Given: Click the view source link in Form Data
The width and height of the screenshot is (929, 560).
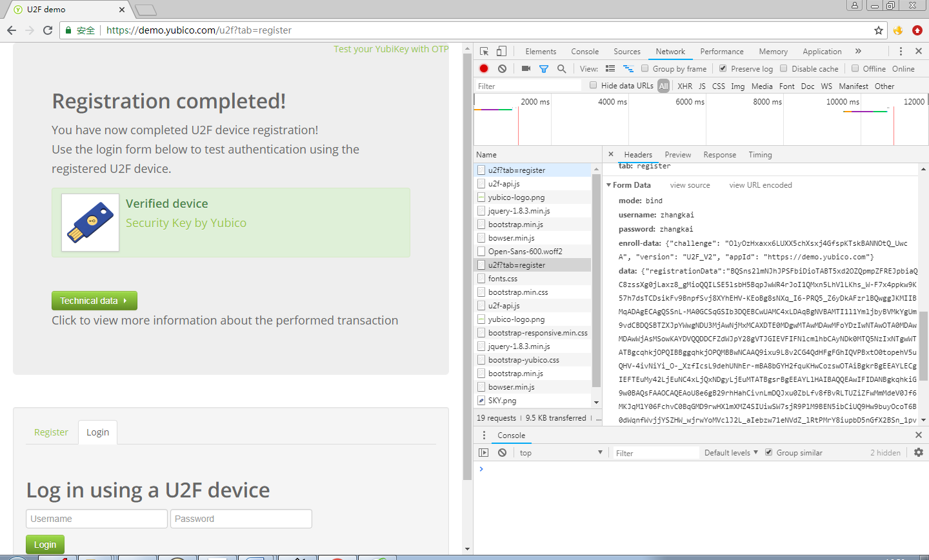Looking at the screenshot, I should click(x=690, y=185).
